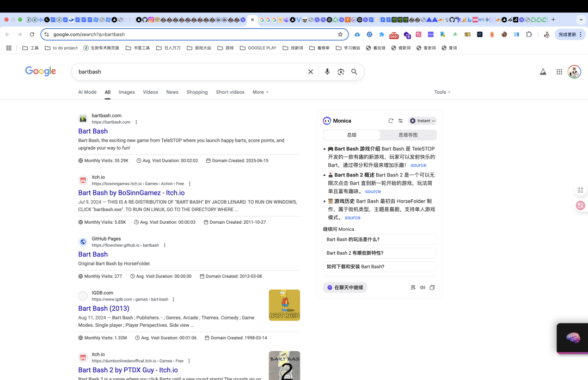This screenshot has height=380, width=588.
Task: Click the Google logo
Action: pos(40,71)
